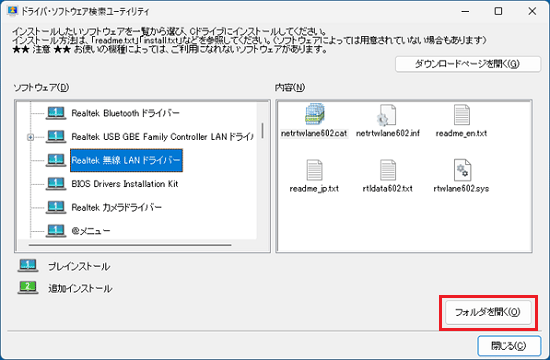Click the プレインストール legend laptop icon

[x=28, y=266]
